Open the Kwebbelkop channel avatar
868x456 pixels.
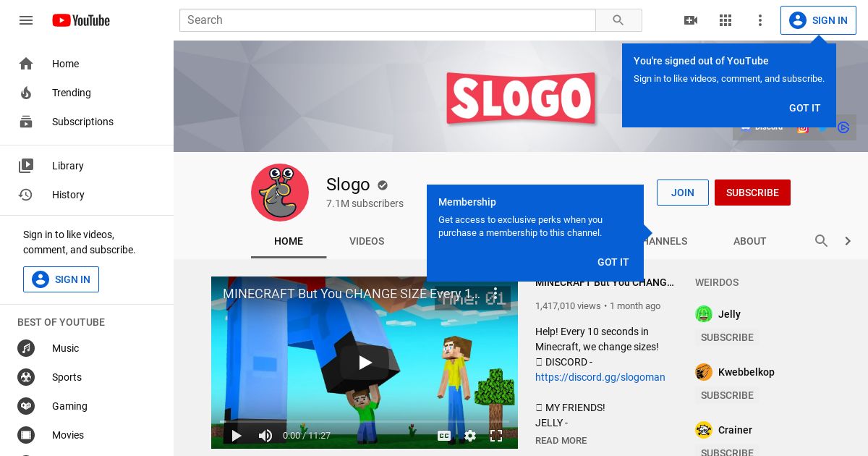[x=704, y=372]
